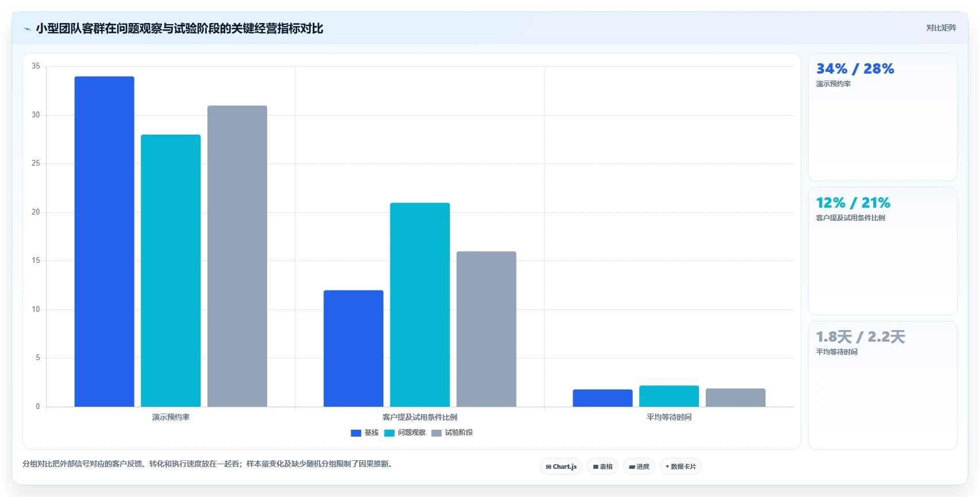The width and height of the screenshot is (980, 497).
Task: Click the 对比矩阵 label in the header
Action: [941, 28]
